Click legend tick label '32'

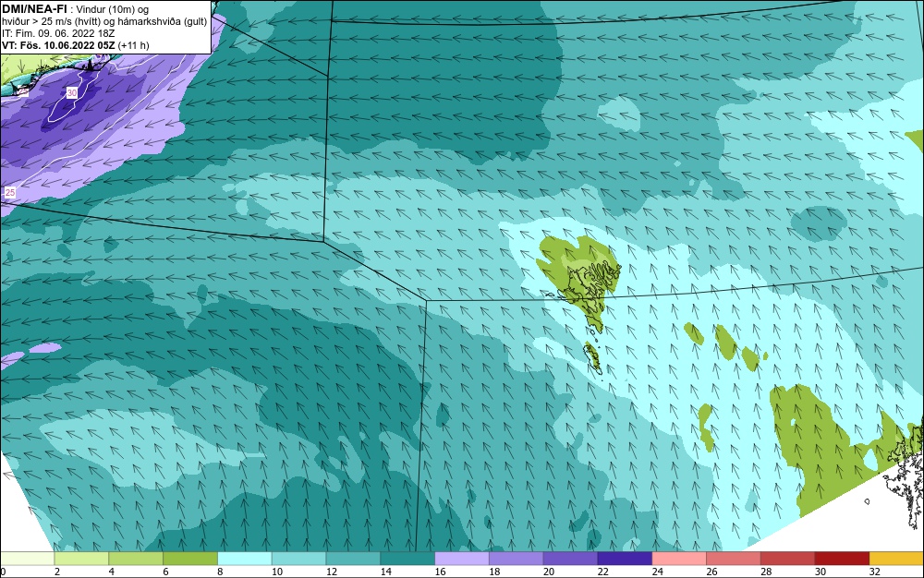point(874,572)
